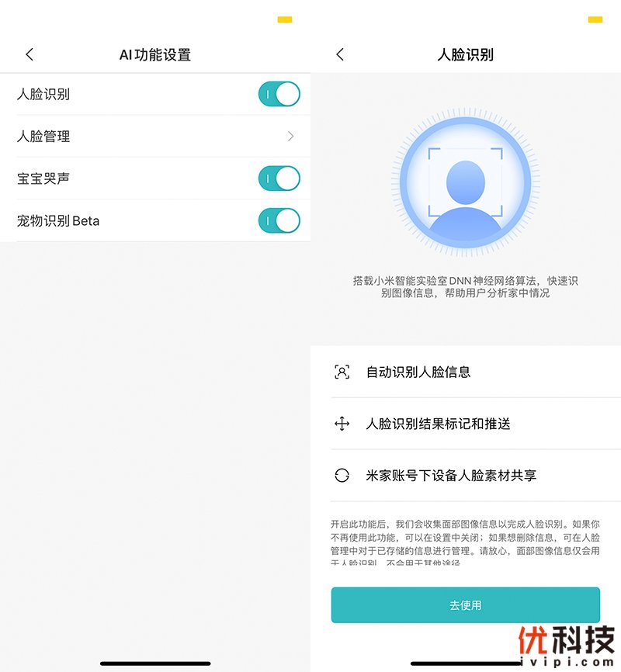
Task: Choose the 人脸识别结果标记和推送 item text
Action: tap(438, 424)
